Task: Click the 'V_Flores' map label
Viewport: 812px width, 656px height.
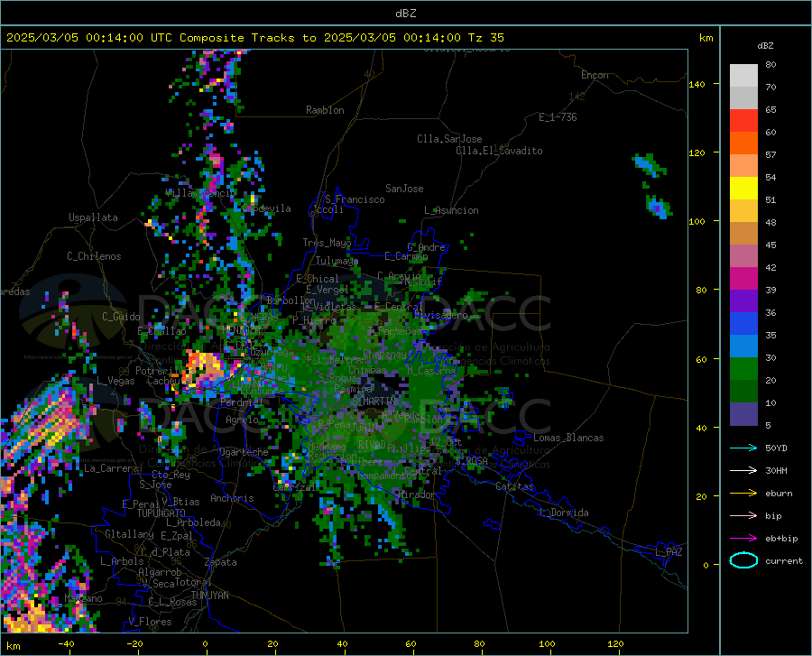Action: 150,622
